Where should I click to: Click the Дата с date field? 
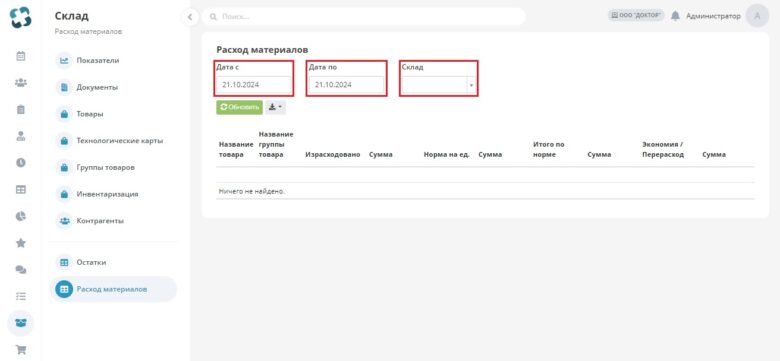[254, 85]
